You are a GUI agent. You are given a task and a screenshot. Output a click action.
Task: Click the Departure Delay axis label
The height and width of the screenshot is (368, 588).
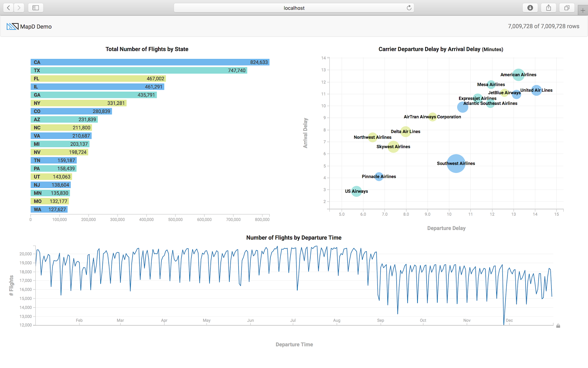pos(446,228)
